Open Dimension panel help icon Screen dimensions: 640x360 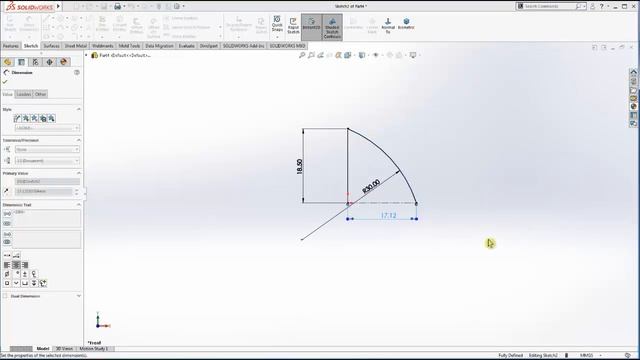point(77,72)
